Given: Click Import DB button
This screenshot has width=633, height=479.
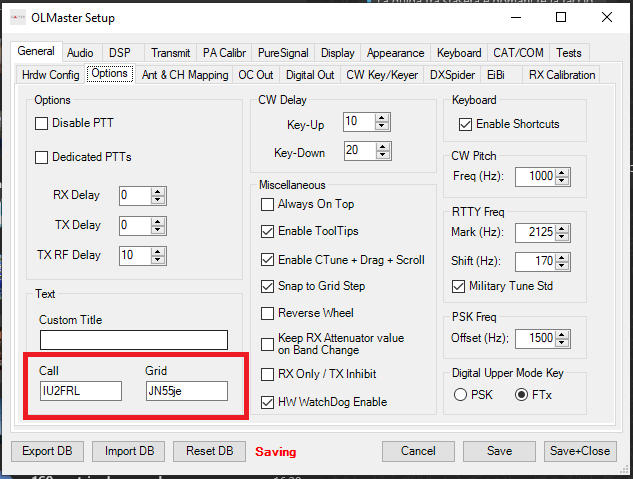Looking at the screenshot, I should click(129, 451).
